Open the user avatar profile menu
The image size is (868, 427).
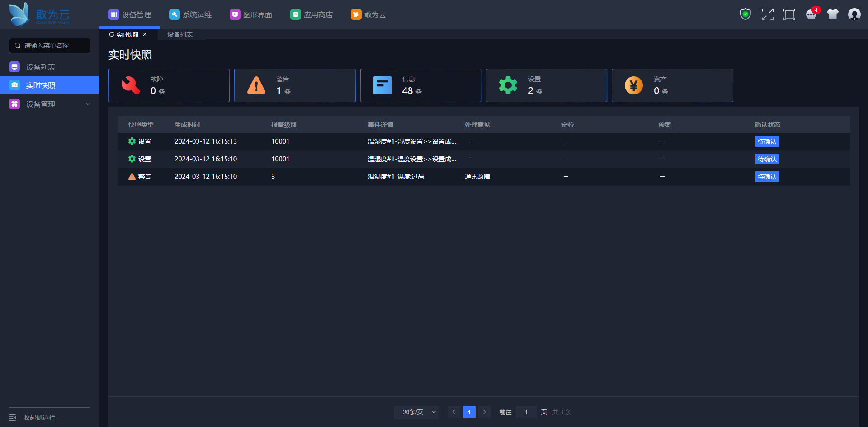854,14
